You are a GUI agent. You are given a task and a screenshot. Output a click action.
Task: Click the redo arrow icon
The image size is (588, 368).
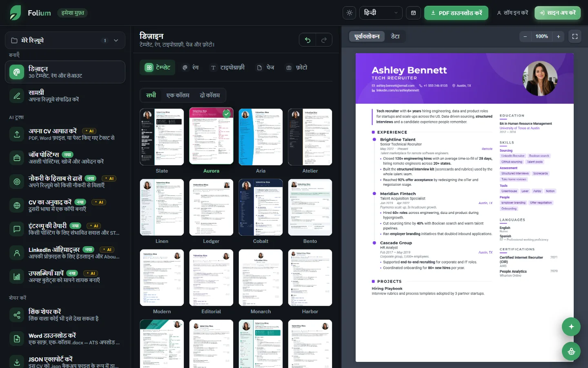pyautogui.click(x=324, y=40)
